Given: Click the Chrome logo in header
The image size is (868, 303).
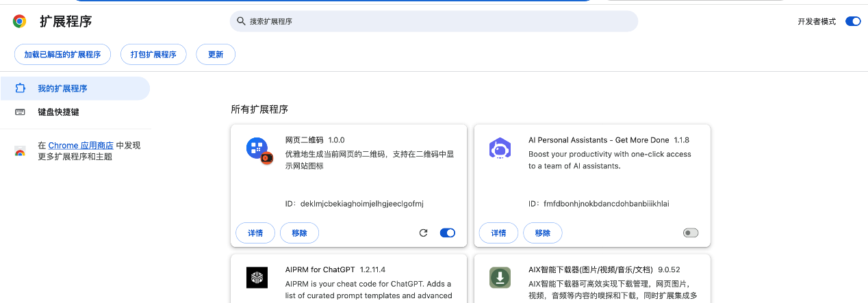Looking at the screenshot, I should point(20,22).
